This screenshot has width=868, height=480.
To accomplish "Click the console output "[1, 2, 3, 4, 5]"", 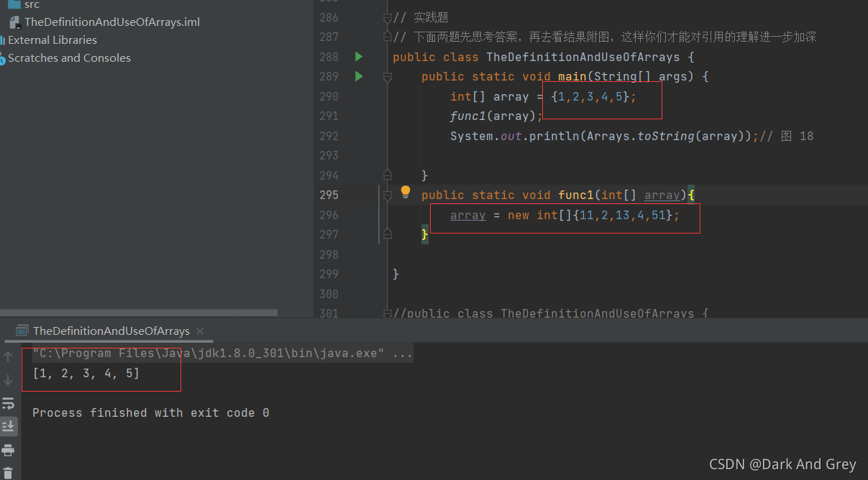I will (x=86, y=374).
